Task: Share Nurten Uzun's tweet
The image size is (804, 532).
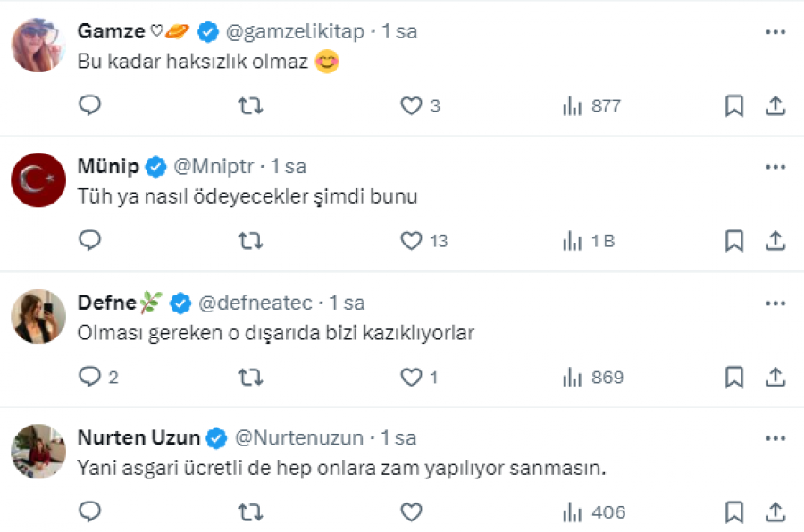Action: click(775, 512)
